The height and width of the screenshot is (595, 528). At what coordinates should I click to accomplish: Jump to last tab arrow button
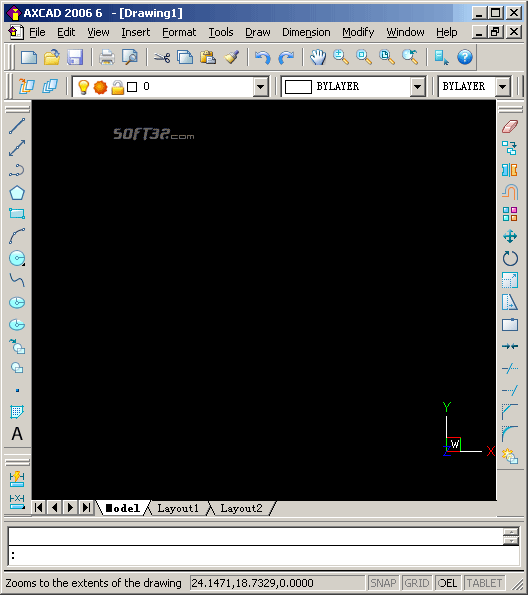(x=87, y=507)
